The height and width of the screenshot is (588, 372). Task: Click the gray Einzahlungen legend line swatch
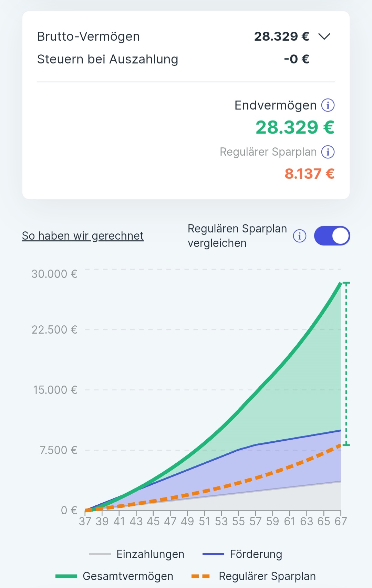tap(100, 554)
